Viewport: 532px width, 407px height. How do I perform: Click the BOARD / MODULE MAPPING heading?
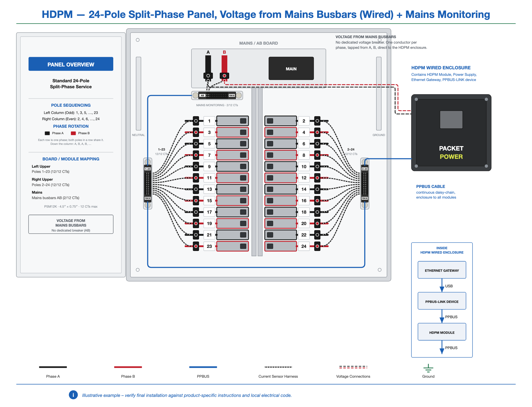[71, 159]
